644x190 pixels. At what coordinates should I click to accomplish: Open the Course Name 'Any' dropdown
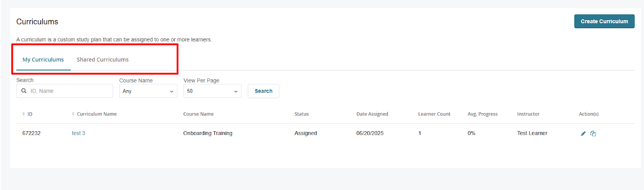tap(148, 91)
